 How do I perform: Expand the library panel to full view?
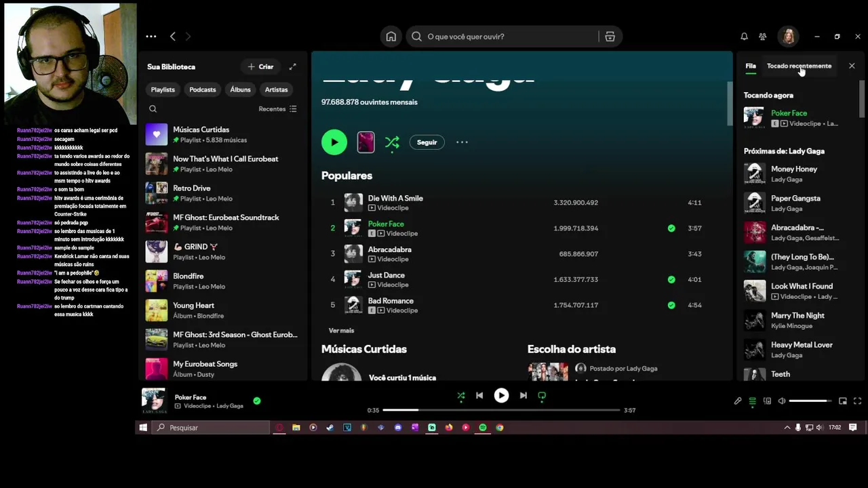click(292, 66)
